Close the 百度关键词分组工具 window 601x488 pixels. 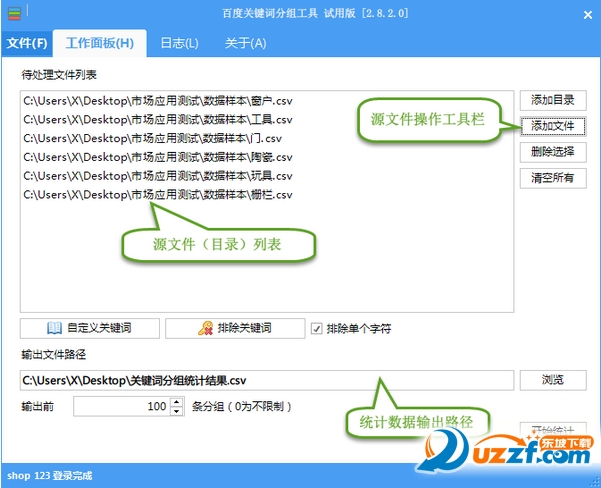(x=588, y=15)
